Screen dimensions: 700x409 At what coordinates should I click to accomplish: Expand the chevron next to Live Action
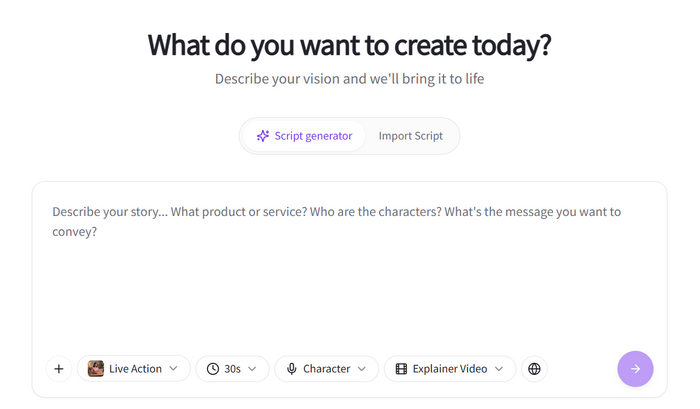click(174, 369)
